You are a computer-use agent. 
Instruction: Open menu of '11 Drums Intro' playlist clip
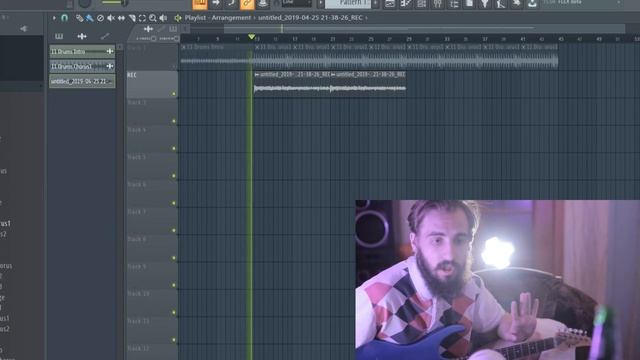(x=184, y=47)
